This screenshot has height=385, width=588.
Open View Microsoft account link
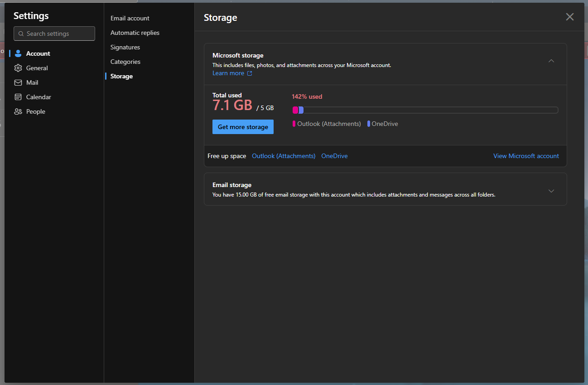pos(526,156)
